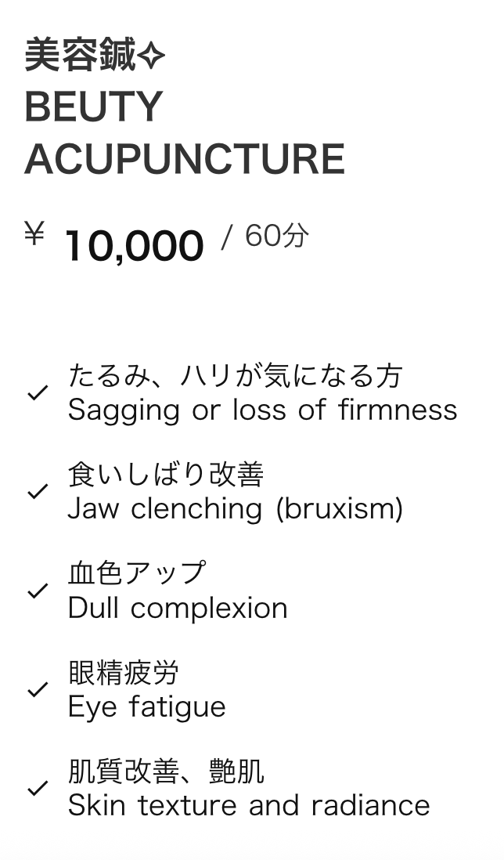Click the sparkle star after 美容鍼
The width and height of the screenshot is (504, 860).
click(x=150, y=56)
